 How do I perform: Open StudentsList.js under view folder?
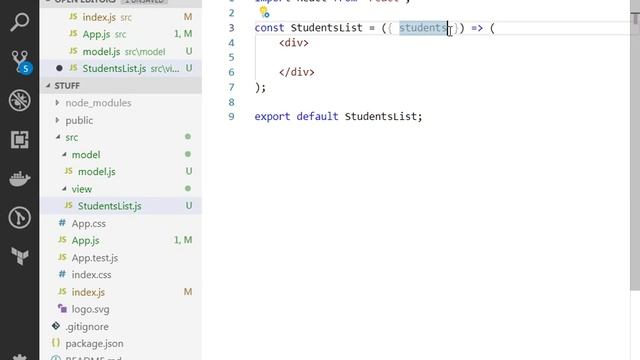pyautogui.click(x=121, y=206)
